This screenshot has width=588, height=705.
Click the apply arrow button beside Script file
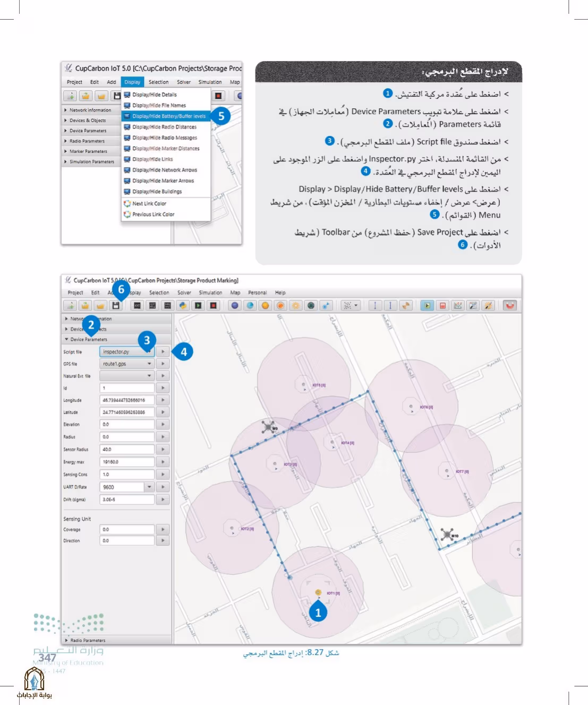pyautogui.click(x=163, y=351)
